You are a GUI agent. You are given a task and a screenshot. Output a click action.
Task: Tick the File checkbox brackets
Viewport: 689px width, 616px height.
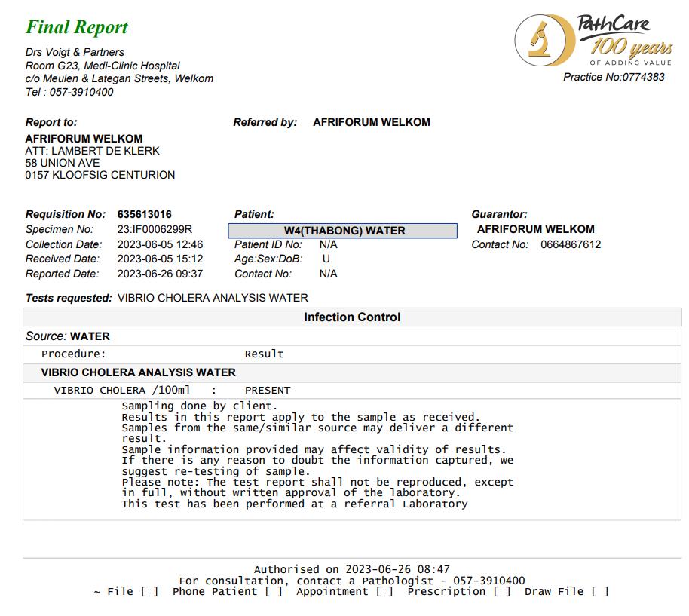(x=149, y=591)
